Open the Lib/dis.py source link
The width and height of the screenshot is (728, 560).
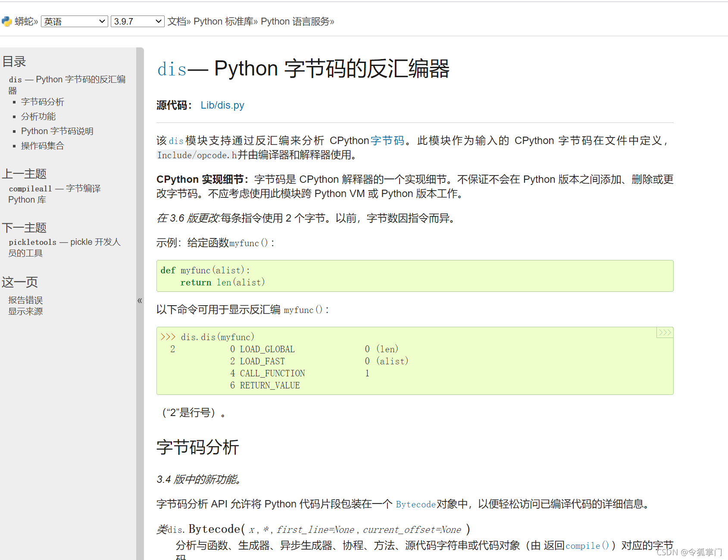pos(222,105)
